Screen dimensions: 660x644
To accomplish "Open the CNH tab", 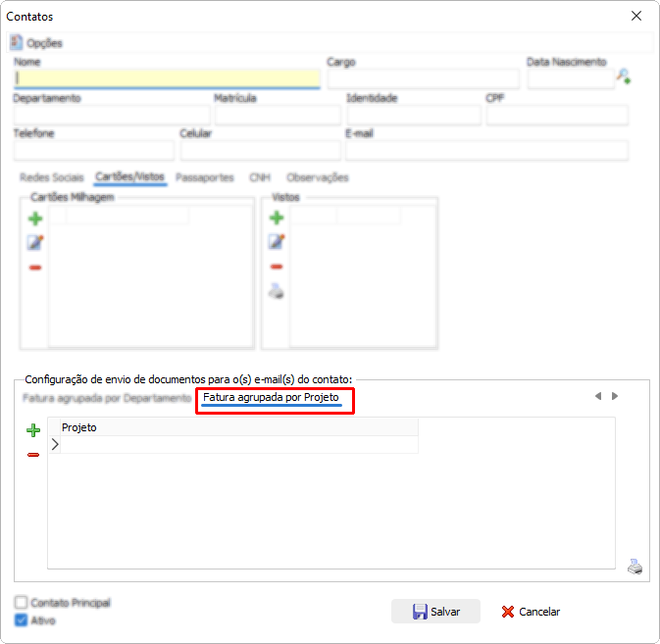I will point(260,177).
